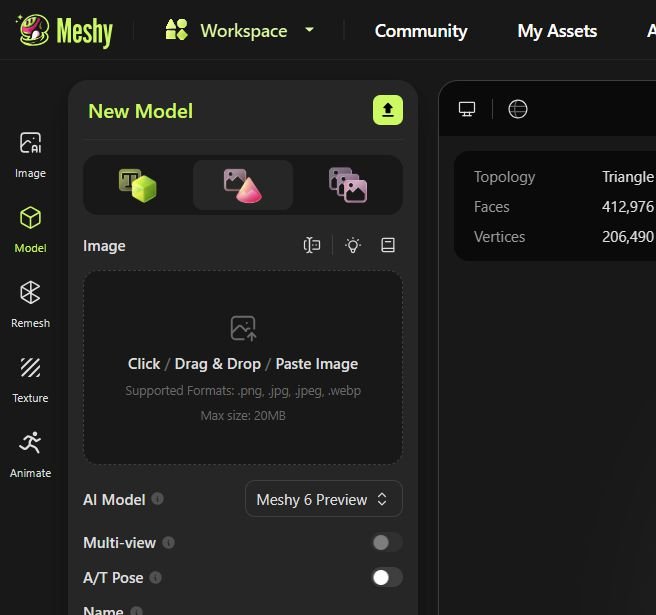656x615 pixels.
Task: Open the Image tool in sidebar
Action: 30,154
